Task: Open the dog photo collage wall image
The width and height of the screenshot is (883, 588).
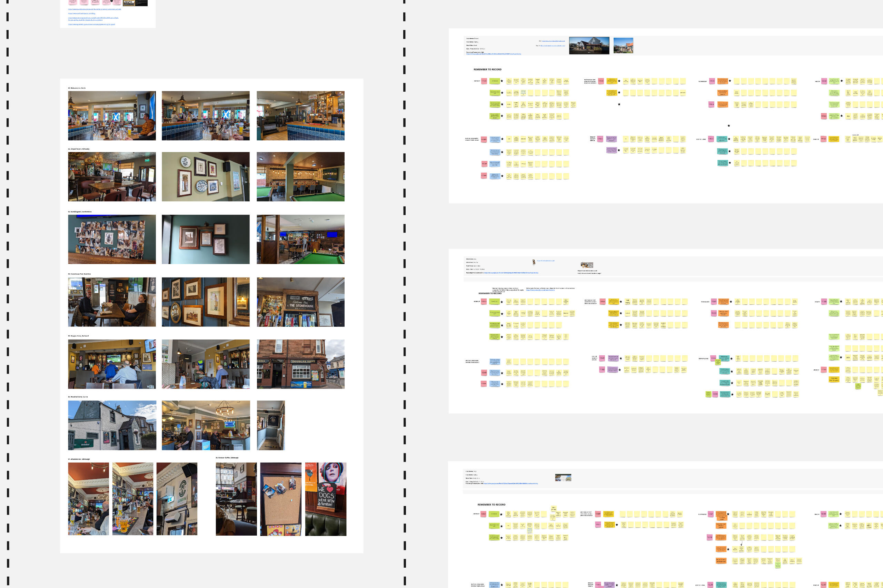Action: coord(112,239)
